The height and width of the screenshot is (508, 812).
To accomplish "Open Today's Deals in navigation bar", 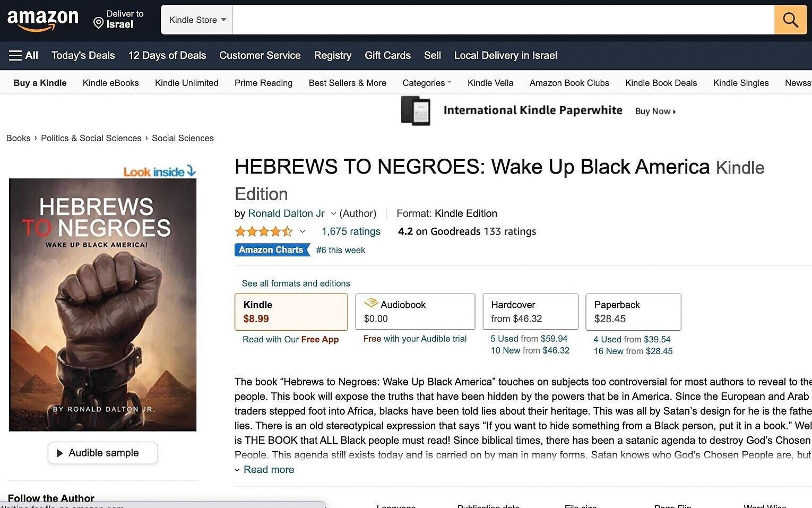I will (x=83, y=55).
